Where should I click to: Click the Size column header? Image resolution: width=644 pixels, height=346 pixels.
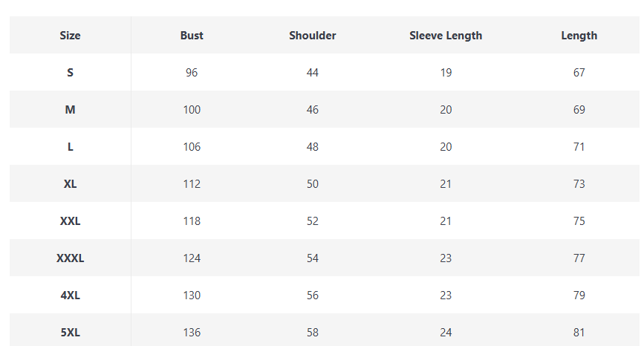coord(71,35)
